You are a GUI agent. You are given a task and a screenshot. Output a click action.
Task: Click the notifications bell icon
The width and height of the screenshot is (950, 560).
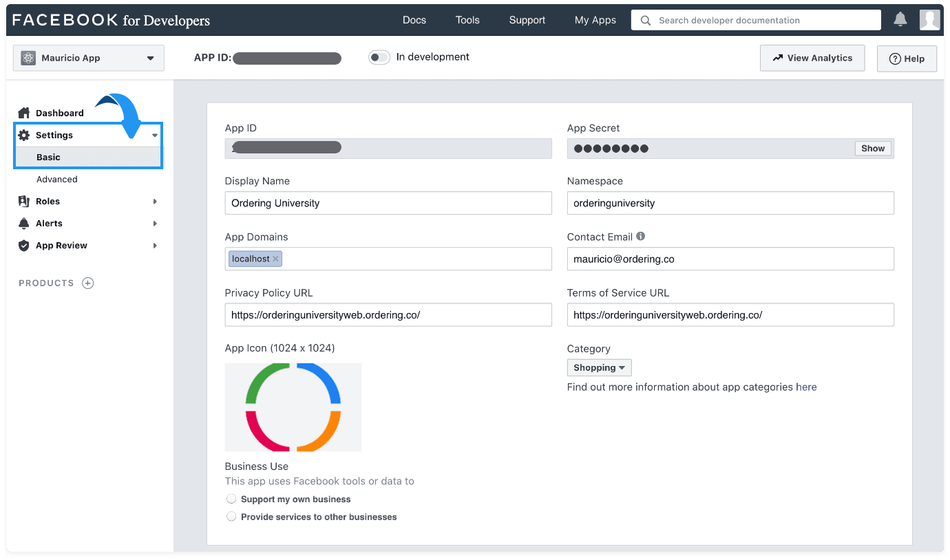[x=900, y=20]
